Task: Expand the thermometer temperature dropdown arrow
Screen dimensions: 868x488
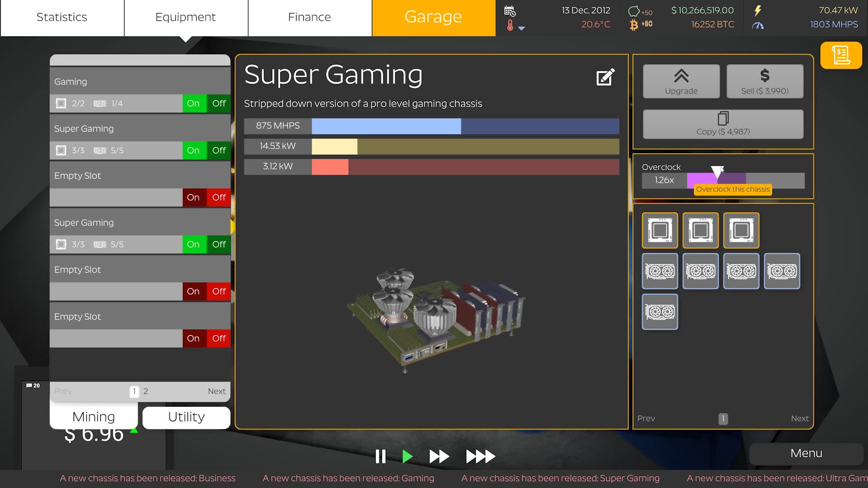Action: pos(521,28)
